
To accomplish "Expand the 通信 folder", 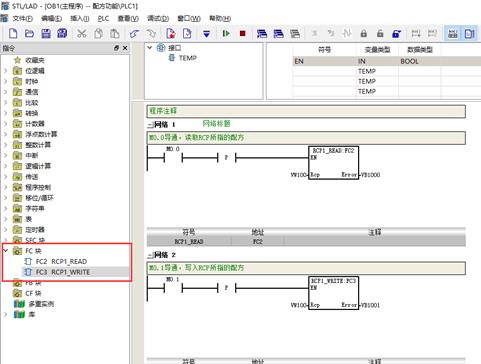I will (x=5, y=92).
